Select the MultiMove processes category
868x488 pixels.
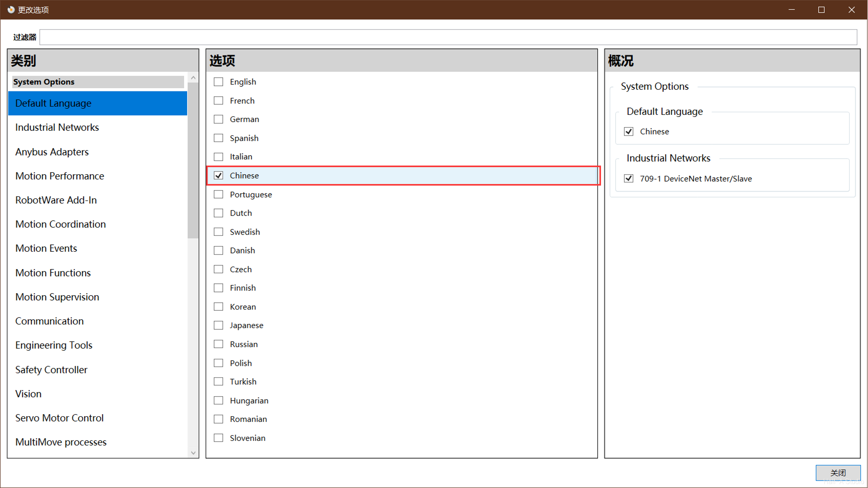(x=61, y=442)
